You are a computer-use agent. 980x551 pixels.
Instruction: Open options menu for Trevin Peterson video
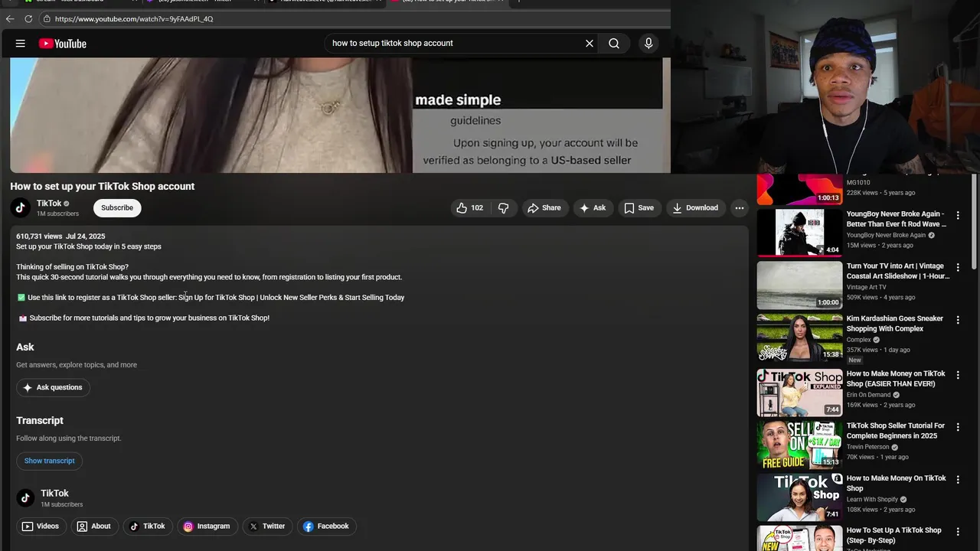(x=958, y=428)
